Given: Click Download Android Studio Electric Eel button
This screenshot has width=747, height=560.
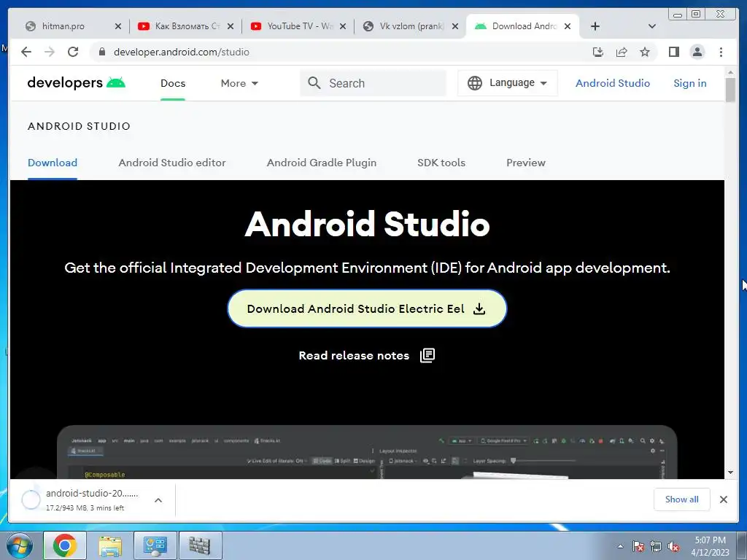Looking at the screenshot, I should [x=367, y=308].
